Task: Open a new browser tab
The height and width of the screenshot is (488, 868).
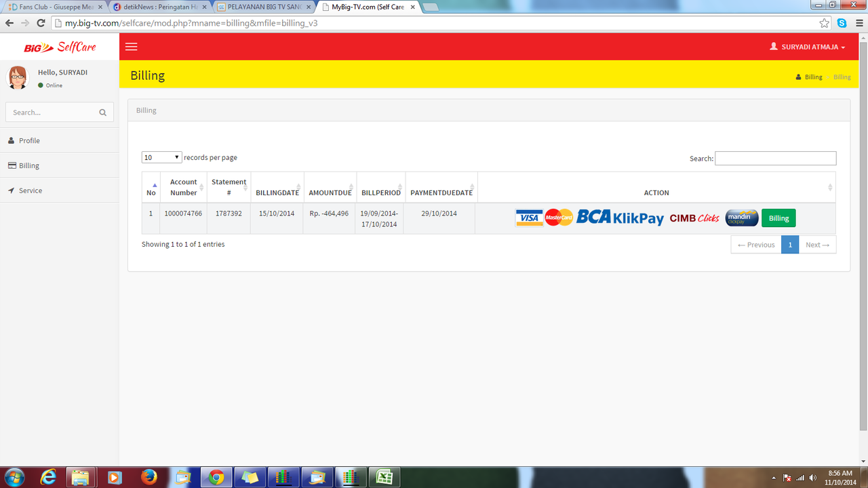Action: coord(431,7)
